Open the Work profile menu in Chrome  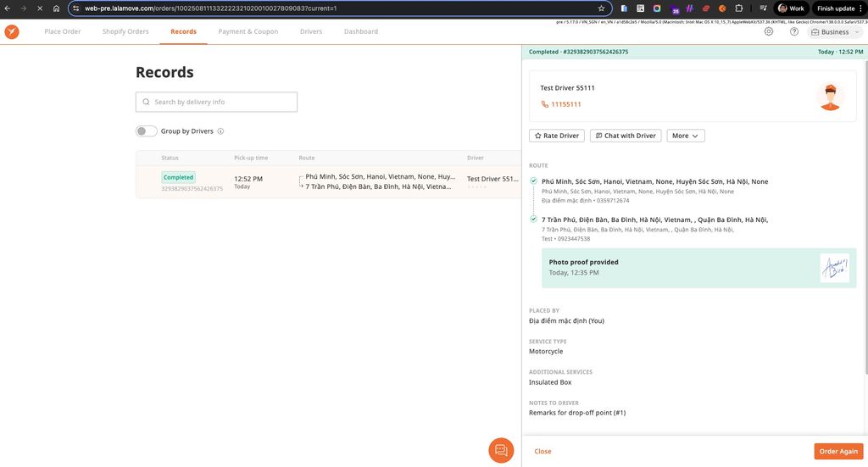(791, 8)
